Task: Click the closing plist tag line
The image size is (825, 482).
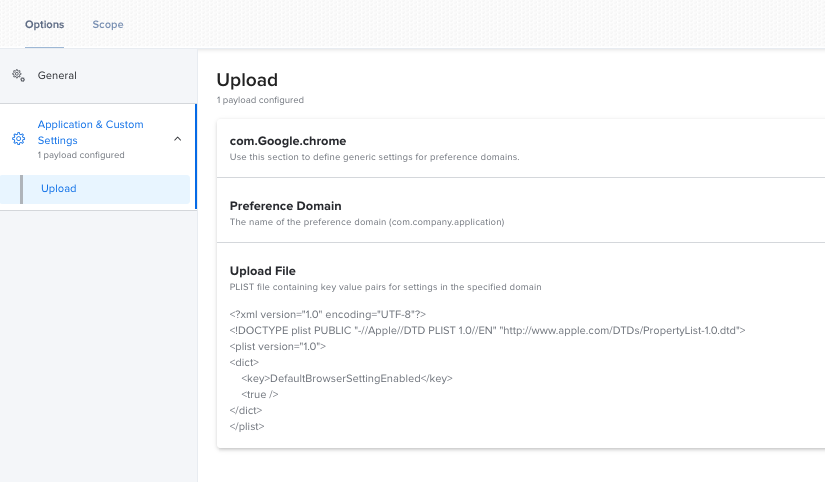Action: (247, 427)
